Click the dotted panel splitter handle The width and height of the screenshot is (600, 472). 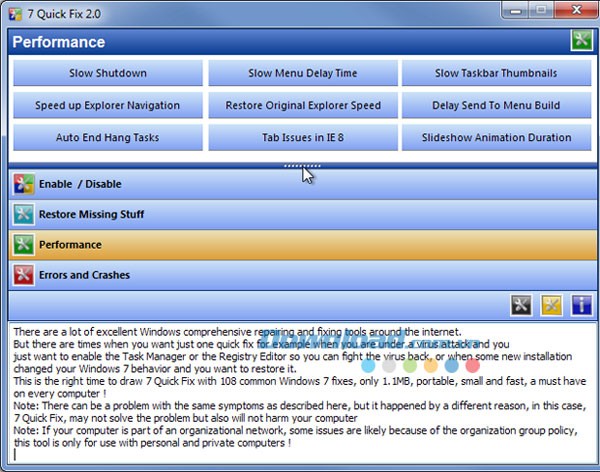(x=301, y=165)
